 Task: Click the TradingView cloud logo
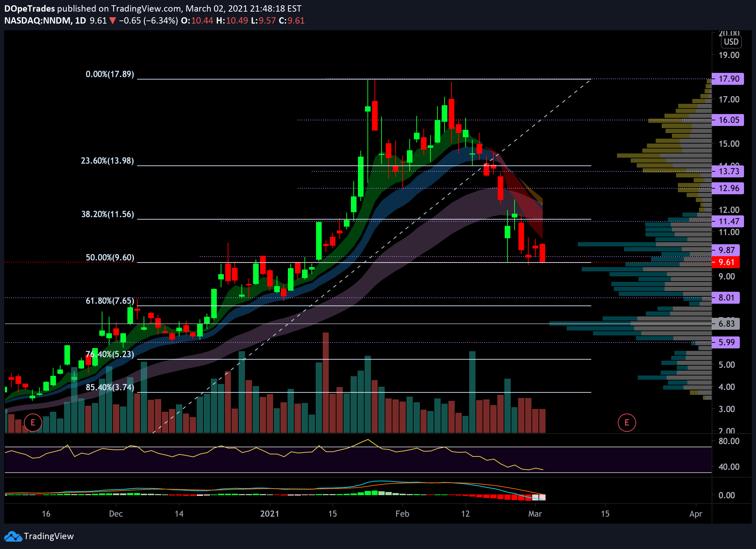coord(13,536)
